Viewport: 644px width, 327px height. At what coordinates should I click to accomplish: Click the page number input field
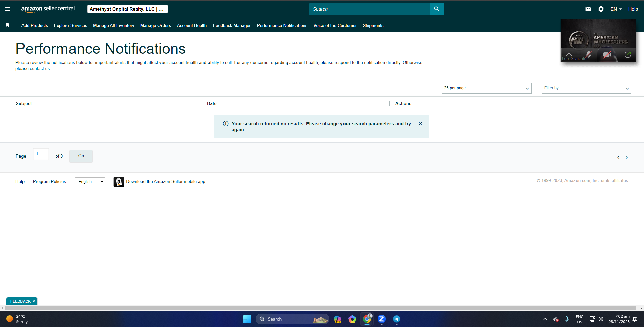(41, 154)
